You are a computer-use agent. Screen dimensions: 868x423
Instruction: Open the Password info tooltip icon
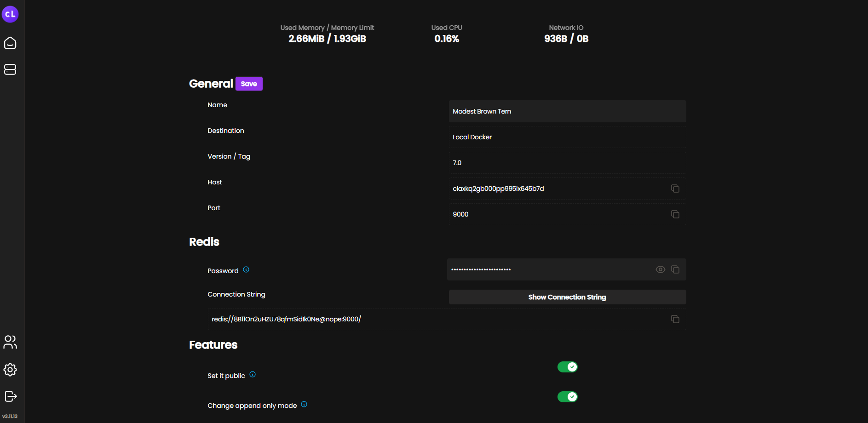[x=247, y=269]
